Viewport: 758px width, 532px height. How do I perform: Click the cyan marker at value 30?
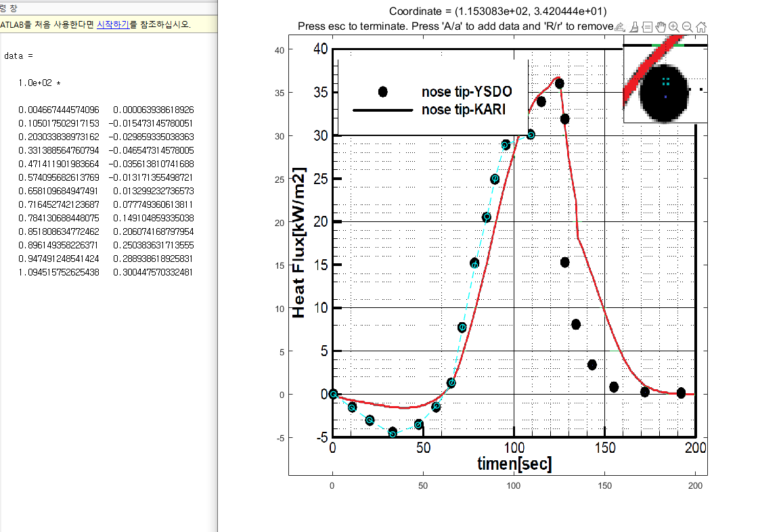[x=531, y=135]
